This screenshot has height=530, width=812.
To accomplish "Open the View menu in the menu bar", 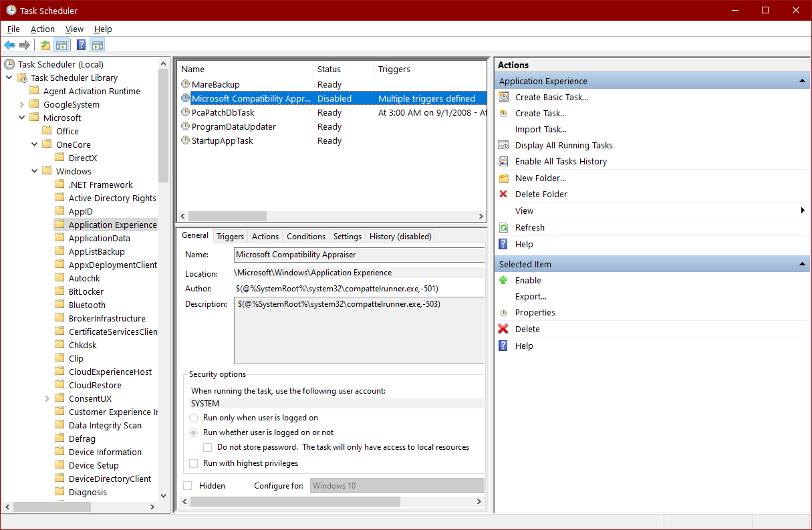I will pyautogui.click(x=74, y=29).
